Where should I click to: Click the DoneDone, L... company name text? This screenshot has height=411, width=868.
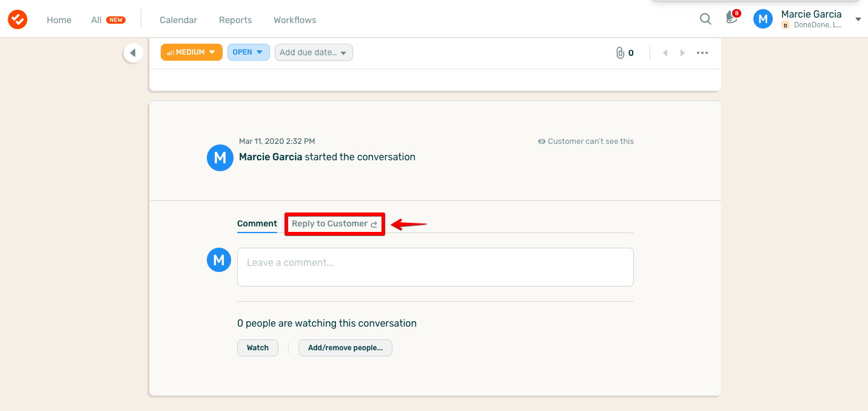coord(817,25)
